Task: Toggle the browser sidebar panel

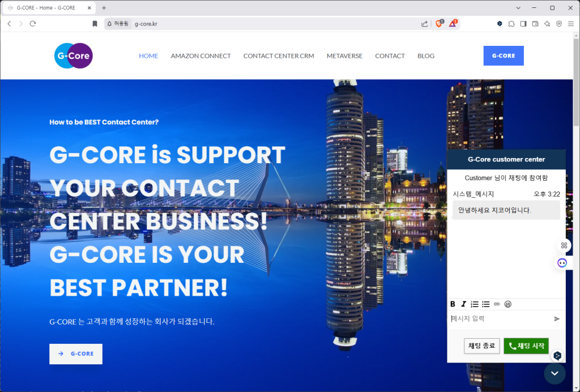Action: pyautogui.click(x=523, y=24)
